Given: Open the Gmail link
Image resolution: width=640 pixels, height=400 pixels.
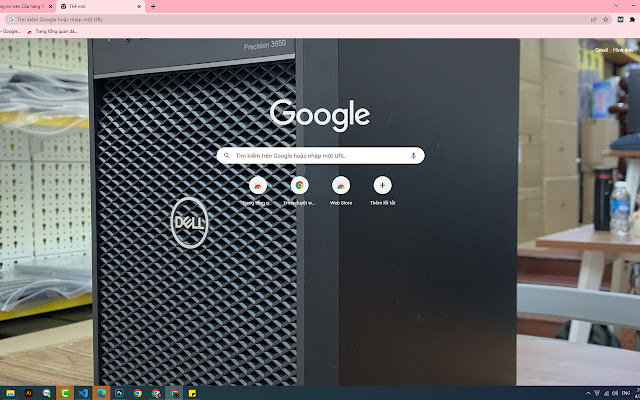Looking at the screenshot, I should [601, 50].
